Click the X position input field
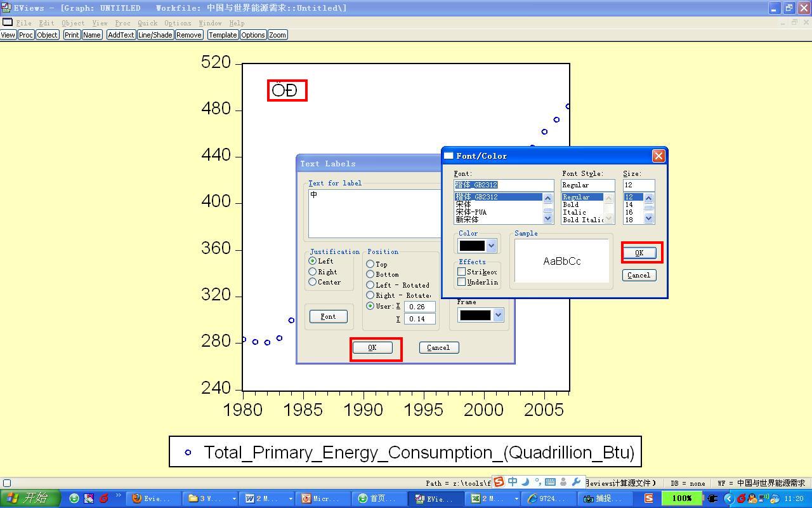 pyautogui.click(x=419, y=307)
